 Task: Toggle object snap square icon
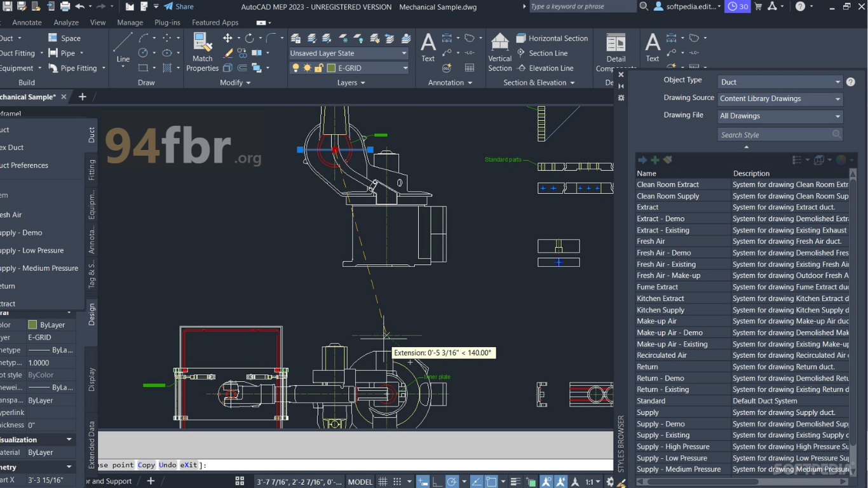(491, 482)
